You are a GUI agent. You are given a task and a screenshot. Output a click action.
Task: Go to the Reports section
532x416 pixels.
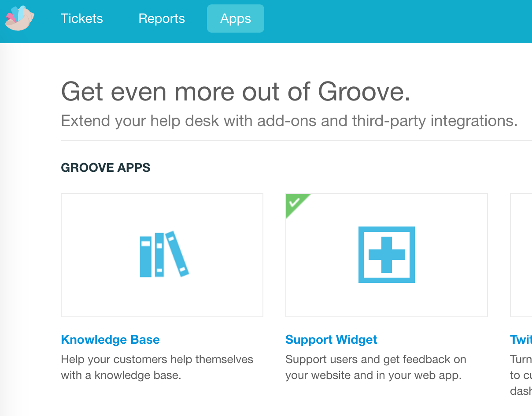[x=162, y=19]
